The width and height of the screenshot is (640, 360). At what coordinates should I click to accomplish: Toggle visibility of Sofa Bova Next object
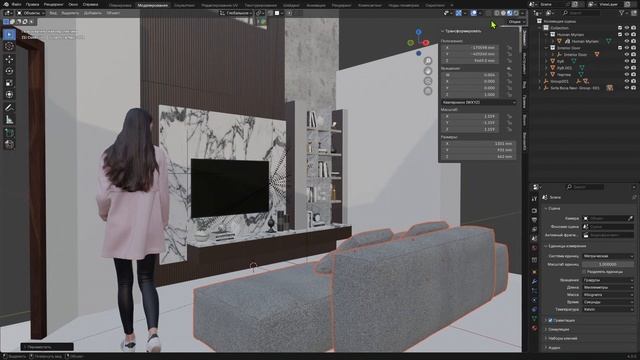click(x=627, y=88)
